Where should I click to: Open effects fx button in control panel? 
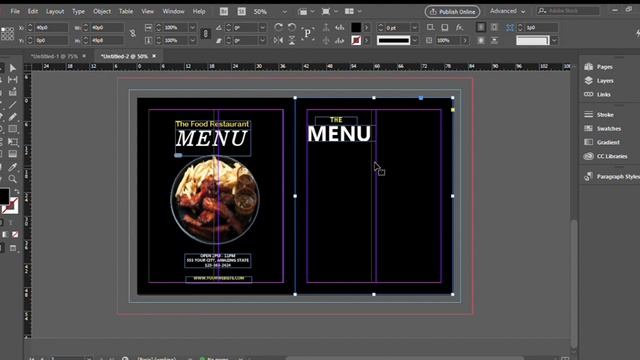(x=460, y=27)
